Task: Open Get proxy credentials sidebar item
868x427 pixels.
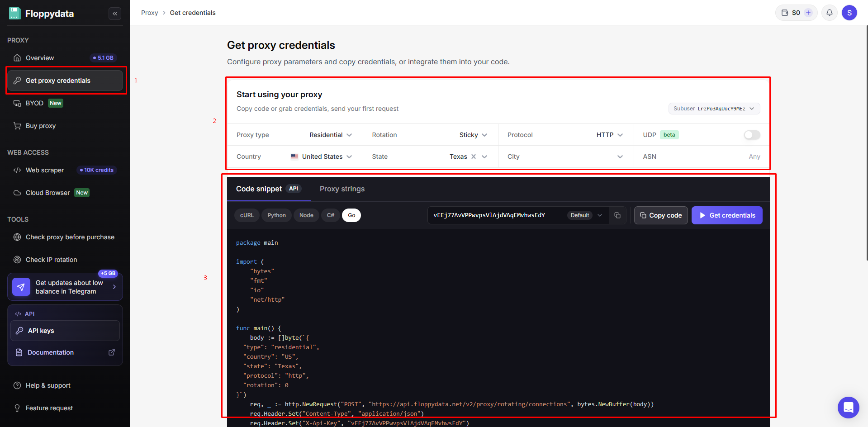Action: [65, 81]
